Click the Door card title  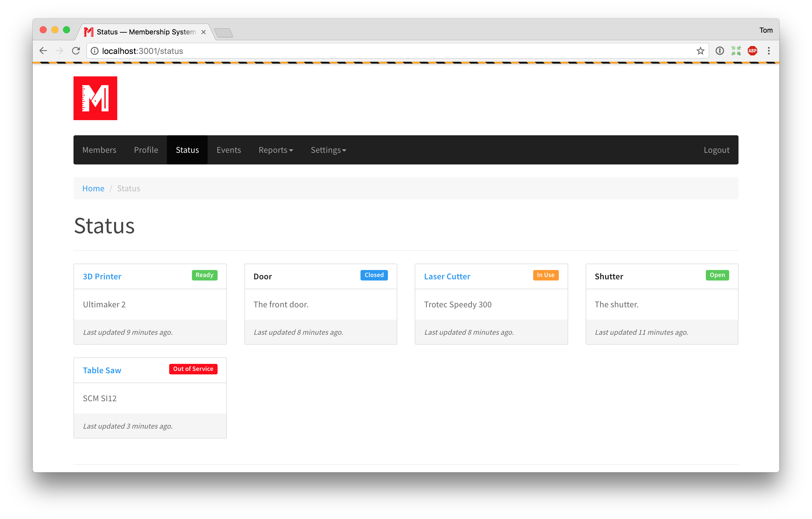click(263, 276)
